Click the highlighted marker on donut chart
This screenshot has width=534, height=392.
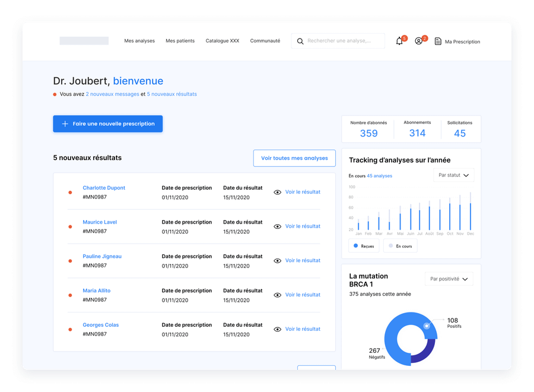point(427,326)
